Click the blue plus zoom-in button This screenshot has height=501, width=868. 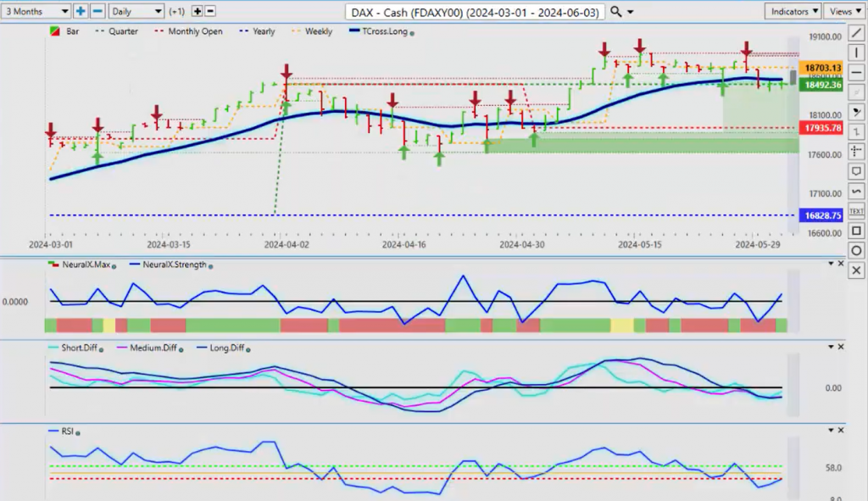click(81, 11)
